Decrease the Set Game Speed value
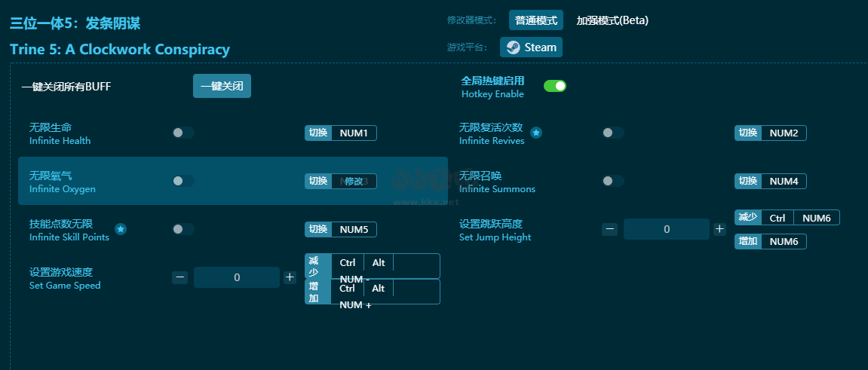868x370 pixels. [x=179, y=277]
